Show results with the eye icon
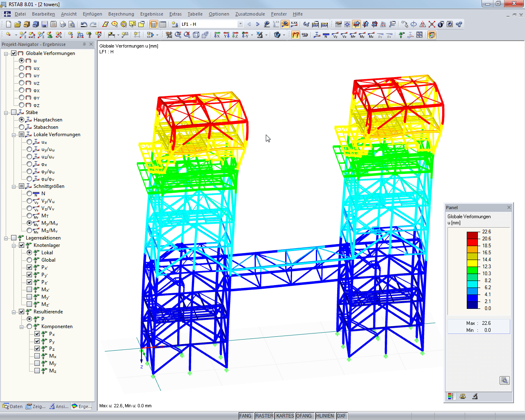This screenshot has height=420, width=525. pos(285,24)
